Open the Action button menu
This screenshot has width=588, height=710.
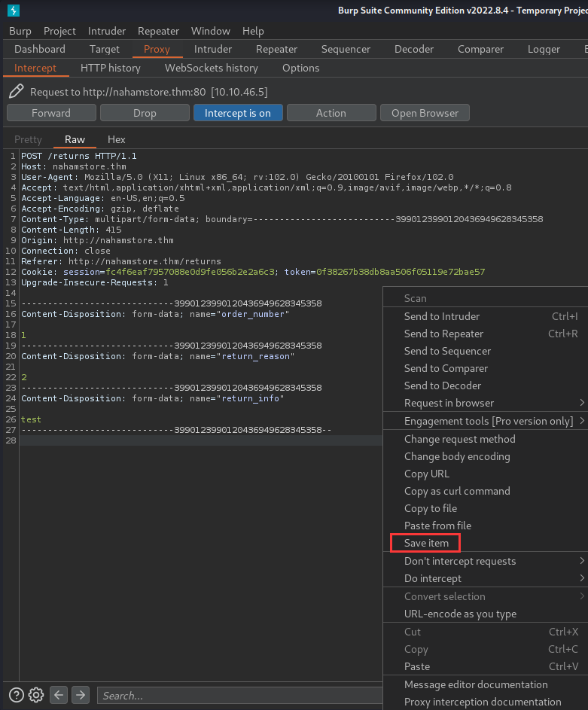331,113
